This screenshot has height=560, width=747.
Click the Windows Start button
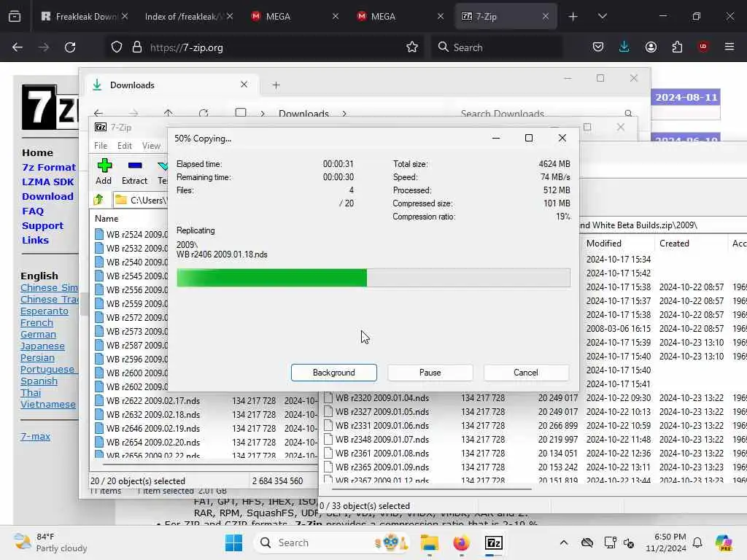coord(233,542)
